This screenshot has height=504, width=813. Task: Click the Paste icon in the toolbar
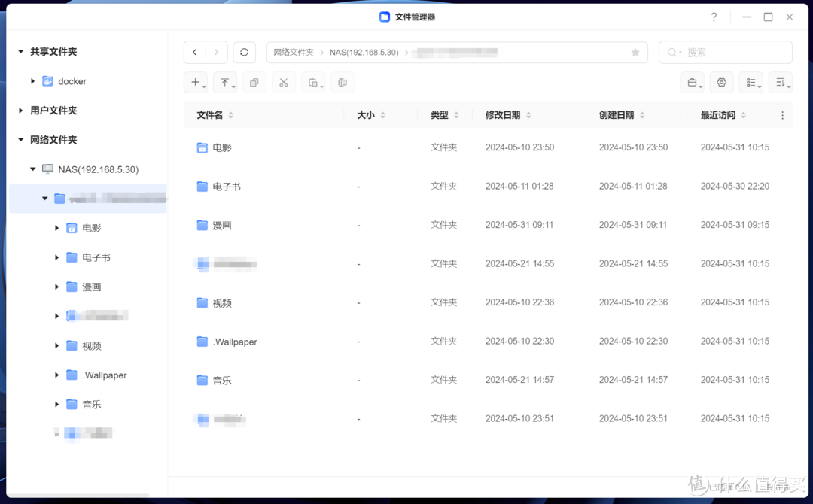(x=313, y=82)
